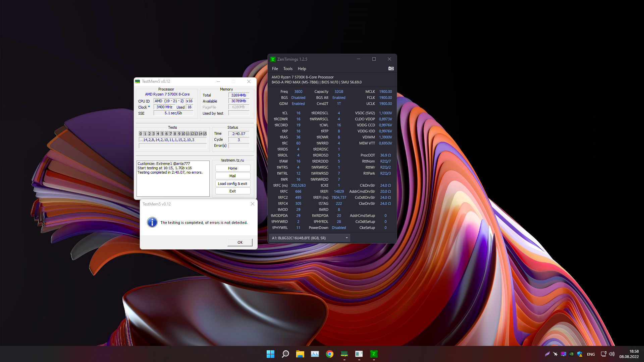Image resolution: width=644 pixels, height=362 pixels.
Task: Open TestMem5 from the taskbar
Action: tap(344, 354)
